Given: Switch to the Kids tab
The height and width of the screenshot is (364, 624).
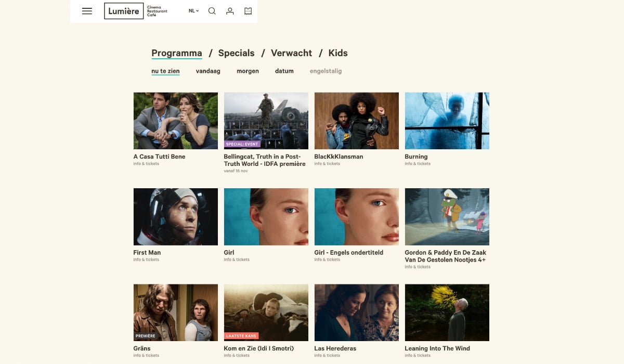Looking at the screenshot, I should click(338, 53).
